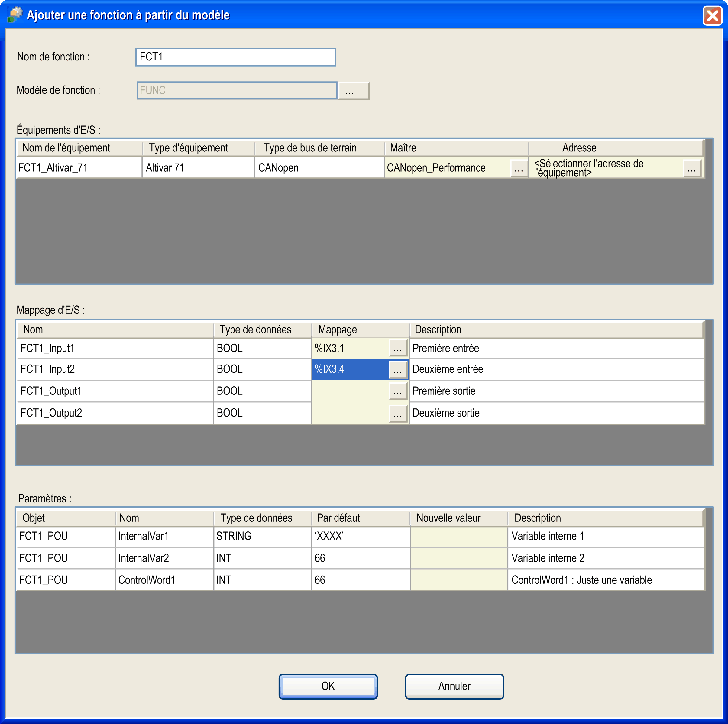Image resolution: width=728 pixels, height=724 pixels.
Task: Click the Mappage d'E/S Nom column header
Action: pyautogui.click(x=115, y=330)
